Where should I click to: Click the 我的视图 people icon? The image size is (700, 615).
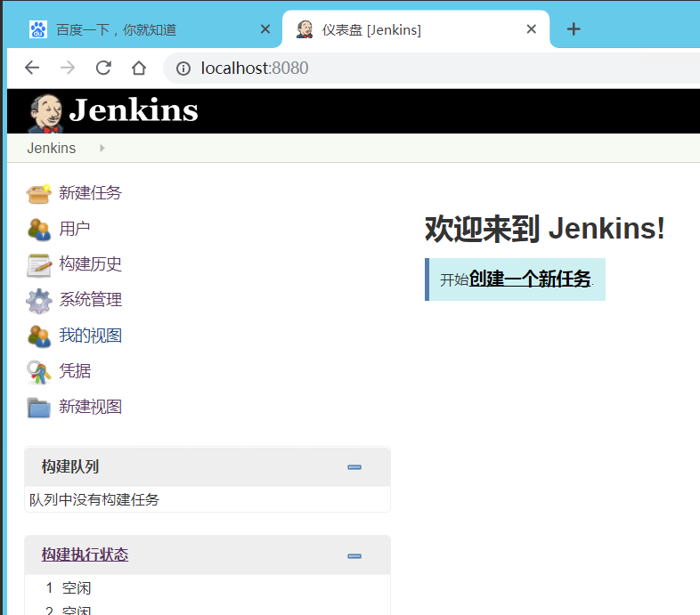pos(39,336)
